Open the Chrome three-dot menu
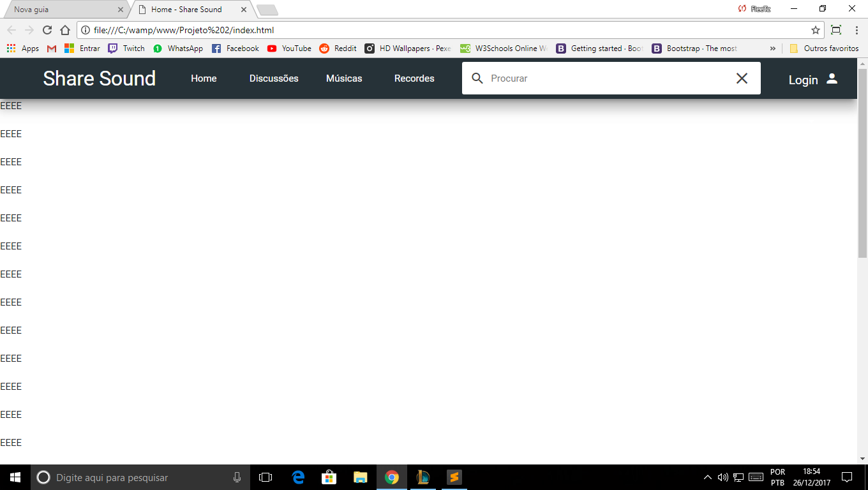 [x=856, y=30]
